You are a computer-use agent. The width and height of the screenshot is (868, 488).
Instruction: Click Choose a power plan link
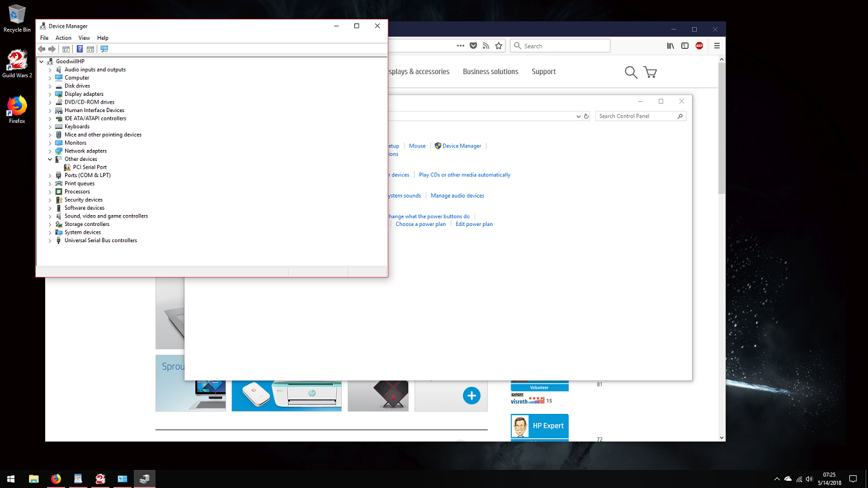pos(421,224)
